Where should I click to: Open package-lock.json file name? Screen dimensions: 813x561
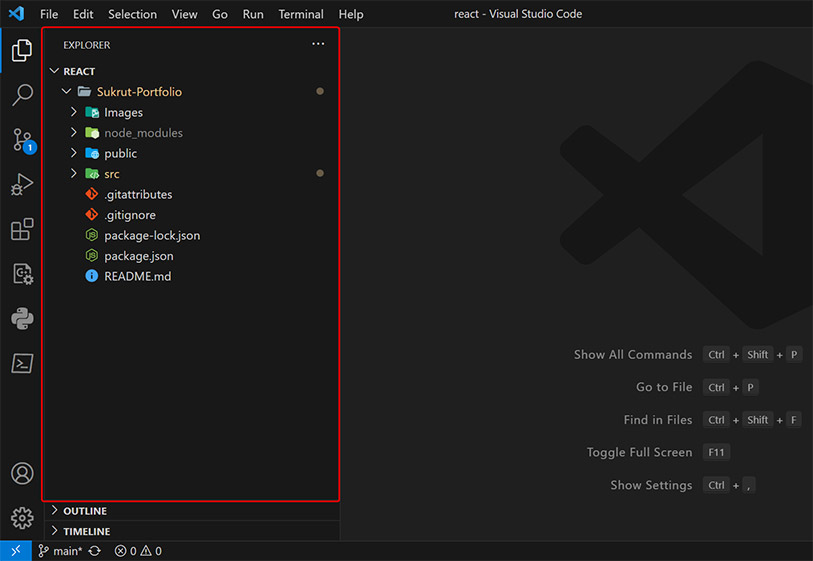point(152,235)
